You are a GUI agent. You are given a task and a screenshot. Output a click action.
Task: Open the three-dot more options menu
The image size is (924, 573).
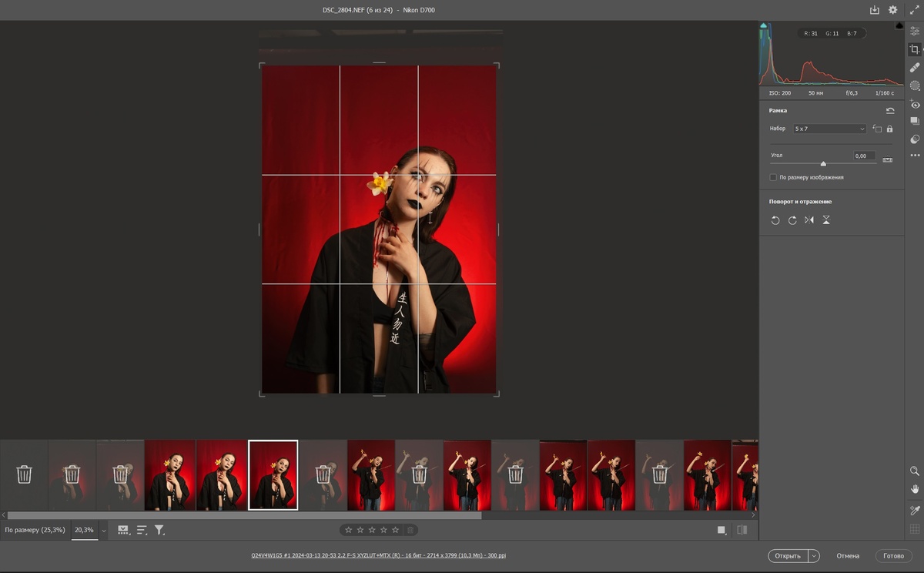(915, 156)
